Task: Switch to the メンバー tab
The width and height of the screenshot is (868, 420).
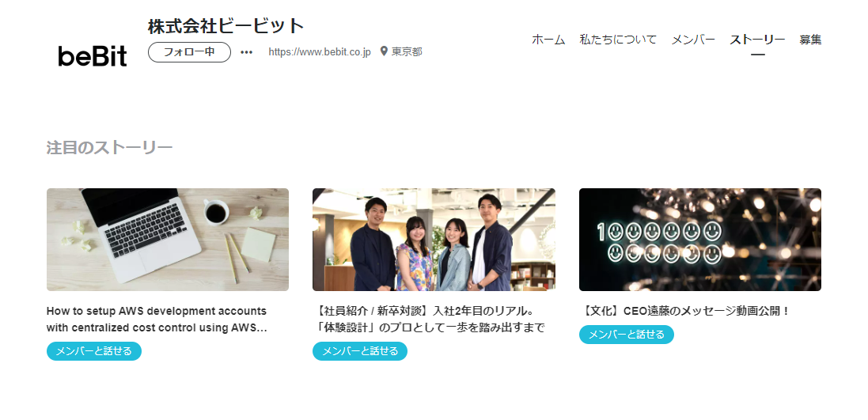Action: [693, 40]
